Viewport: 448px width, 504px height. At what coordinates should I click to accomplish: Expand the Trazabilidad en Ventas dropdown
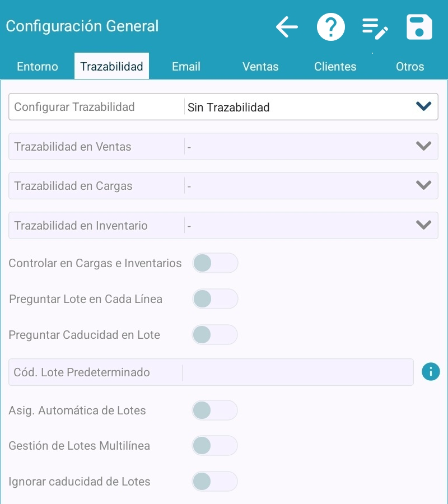point(310,147)
